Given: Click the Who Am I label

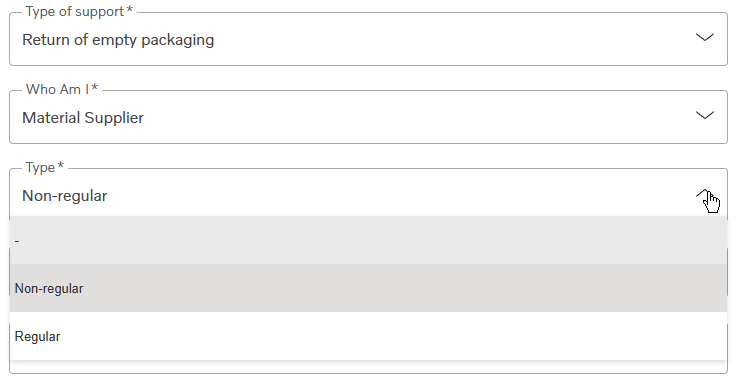Looking at the screenshot, I should point(57,89).
